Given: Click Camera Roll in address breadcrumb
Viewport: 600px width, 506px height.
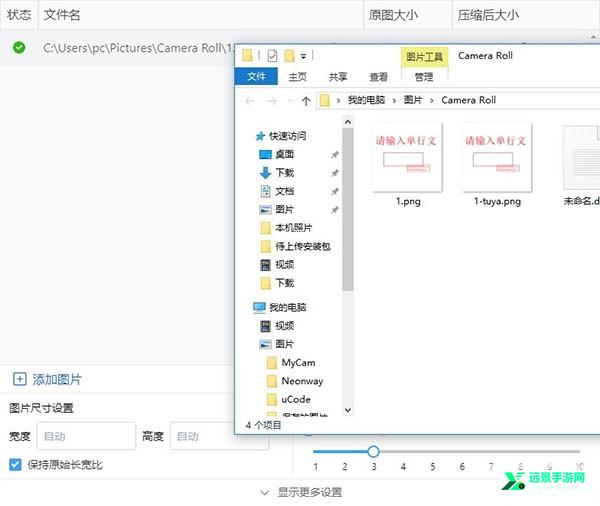Looking at the screenshot, I should (x=468, y=100).
